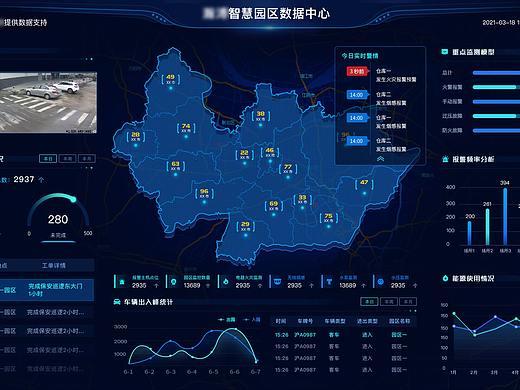Click the map marker labeled 75
Viewport: 520px width, 390px height.
click(x=328, y=218)
